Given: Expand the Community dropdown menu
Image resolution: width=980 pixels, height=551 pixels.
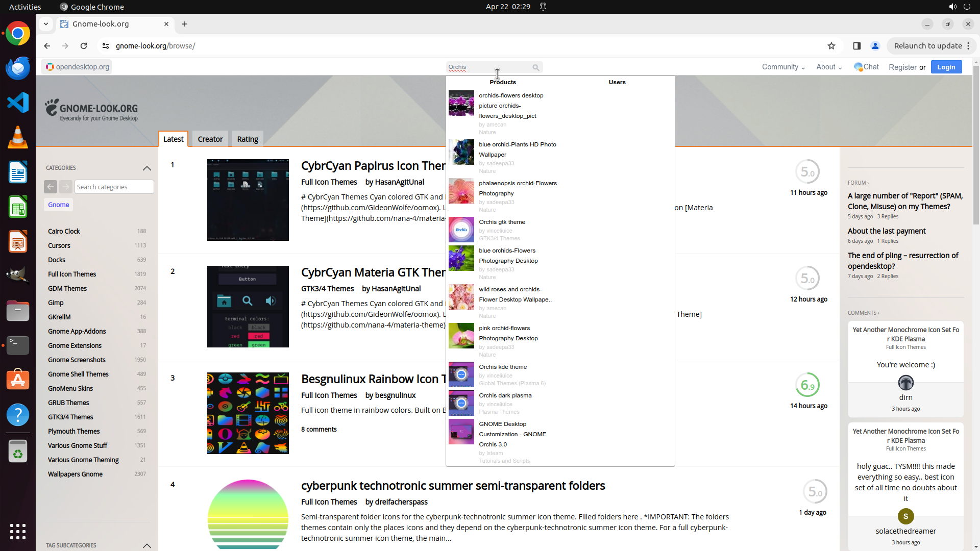Looking at the screenshot, I should click(783, 67).
